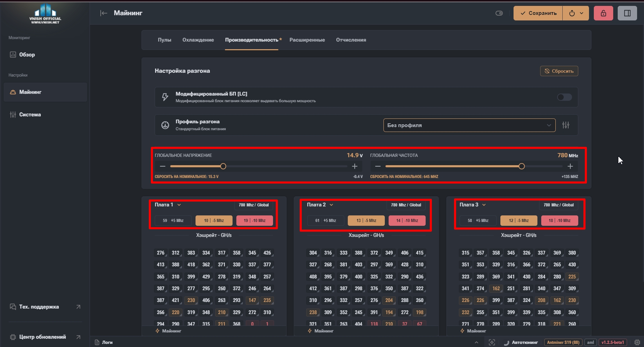Select the Производительность tab
This screenshot has height=347, width=644.
[x=252, y=40]
